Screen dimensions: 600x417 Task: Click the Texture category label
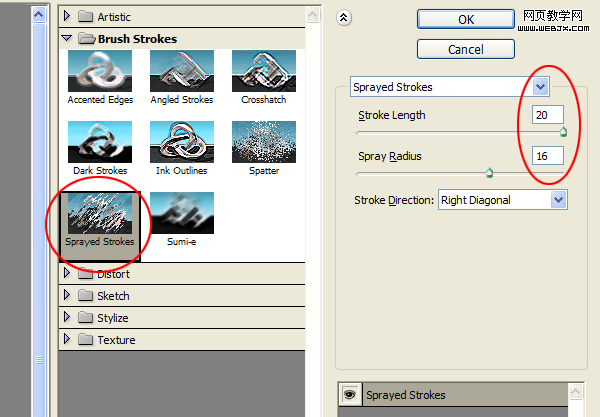pyautogui.click(x=116, y=340)
